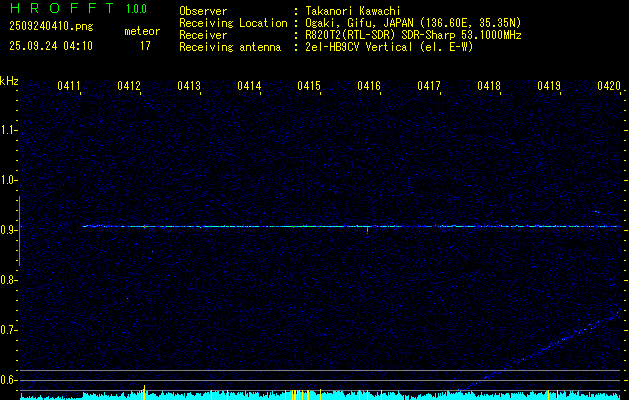Click the downward spike on the carrier near 0416
Viewport: 629px width, 400px height.
(x=367, y=230)
